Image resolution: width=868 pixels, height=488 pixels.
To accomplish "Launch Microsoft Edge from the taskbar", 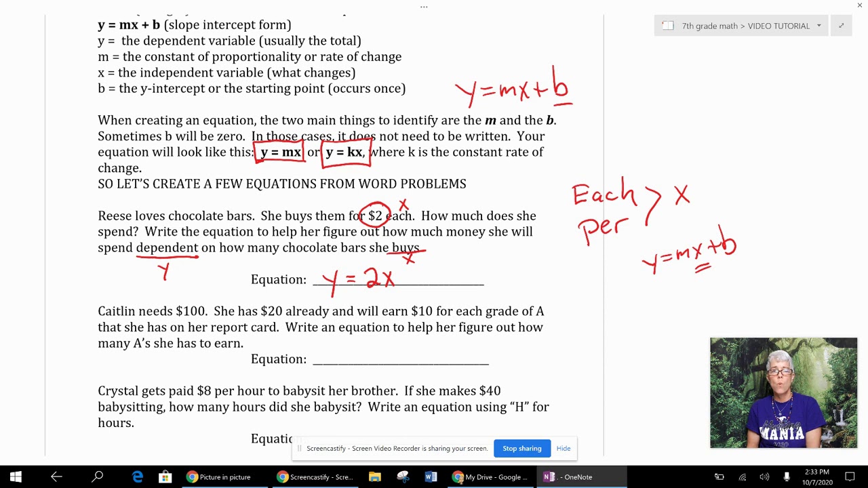I will (x=138, y=477).
